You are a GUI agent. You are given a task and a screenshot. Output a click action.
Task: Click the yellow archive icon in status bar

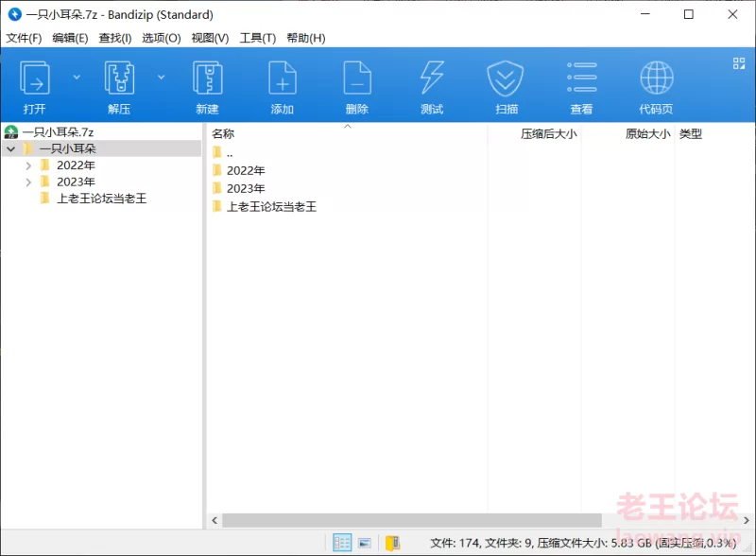[393, 543]
